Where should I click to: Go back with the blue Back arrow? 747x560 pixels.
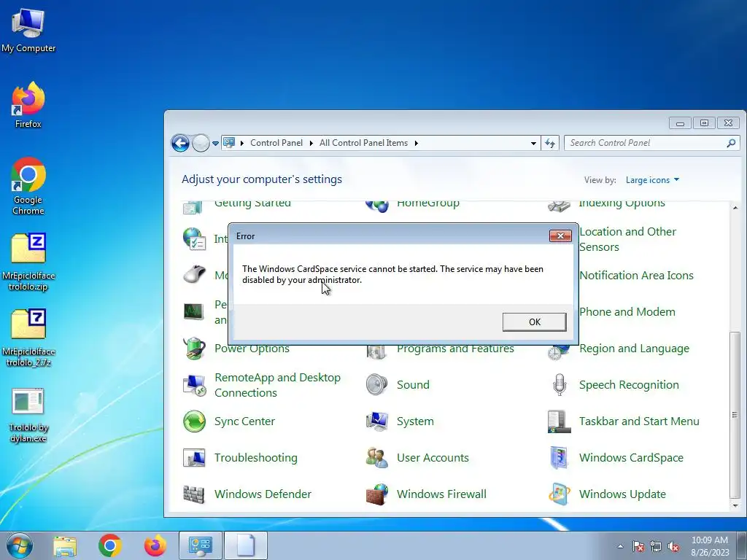(x=180, y=143)
